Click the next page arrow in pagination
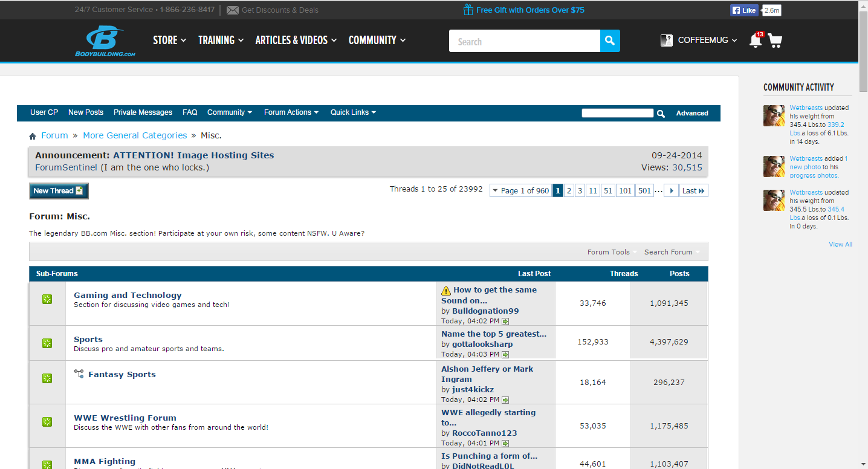The height and width of the screenshot is (469, 868). (x=671, y=191)
